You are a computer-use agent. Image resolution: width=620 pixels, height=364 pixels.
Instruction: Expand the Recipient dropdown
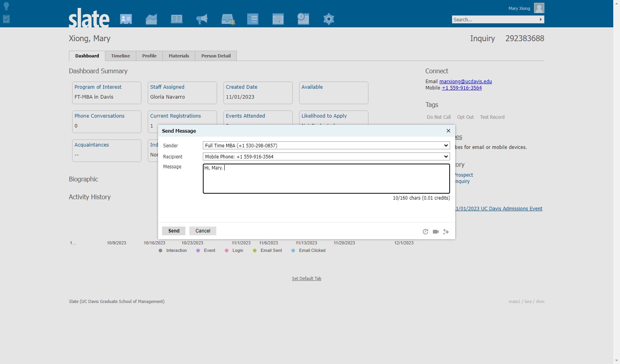coord(326,156)
